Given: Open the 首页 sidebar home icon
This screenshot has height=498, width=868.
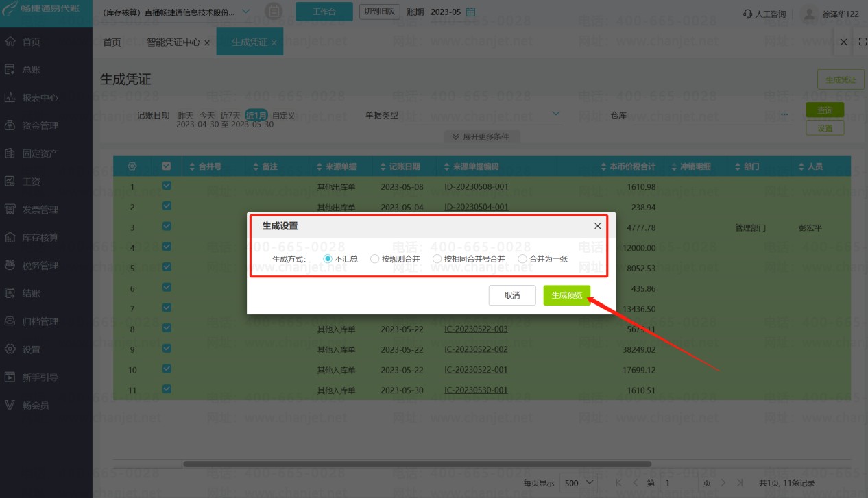Looking at the screenshot, I should [x=10, y=42].
